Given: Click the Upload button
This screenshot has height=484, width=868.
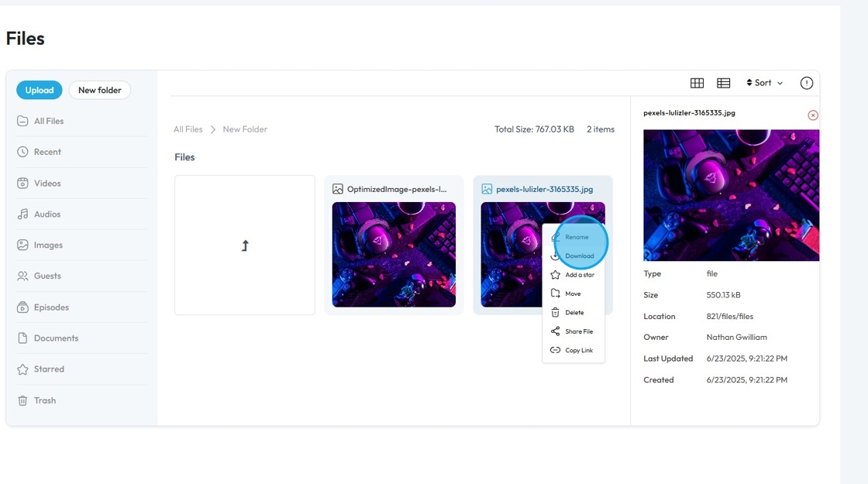Looking at the screenshot, I should [40, 90].
